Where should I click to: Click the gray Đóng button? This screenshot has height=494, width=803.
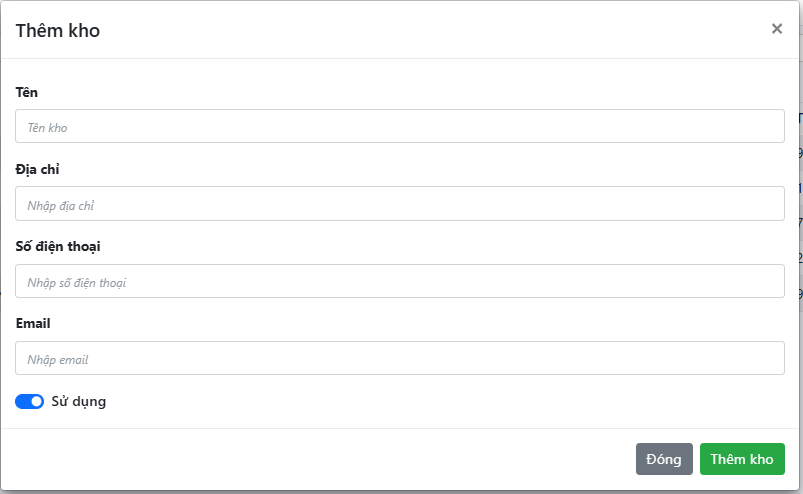664,459
